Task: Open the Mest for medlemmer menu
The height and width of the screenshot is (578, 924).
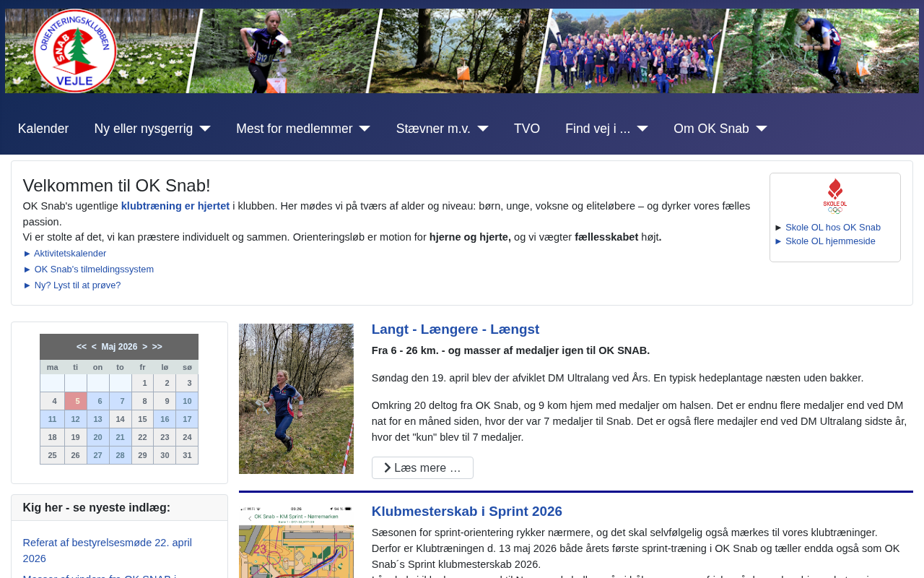Action: tap(295, 129)
